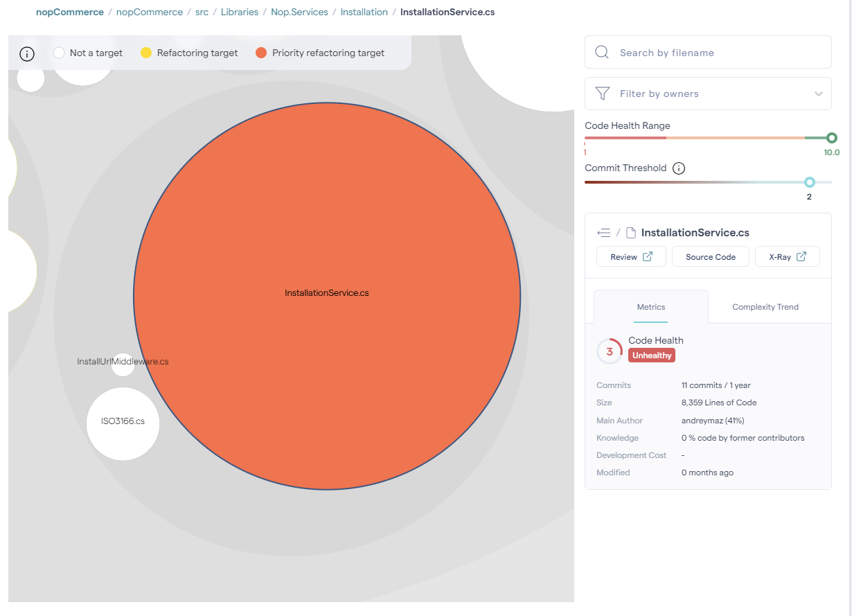
Task: Click the Knowledge label
Action: pyautogui.click(x=617, y=438)
